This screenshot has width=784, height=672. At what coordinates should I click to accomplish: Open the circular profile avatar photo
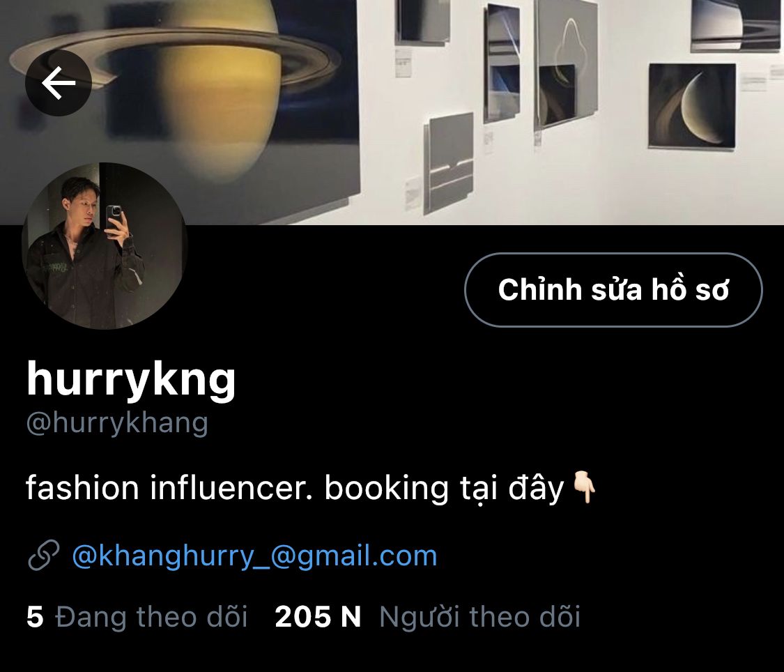pyautogui.click(x=105, y=246)
